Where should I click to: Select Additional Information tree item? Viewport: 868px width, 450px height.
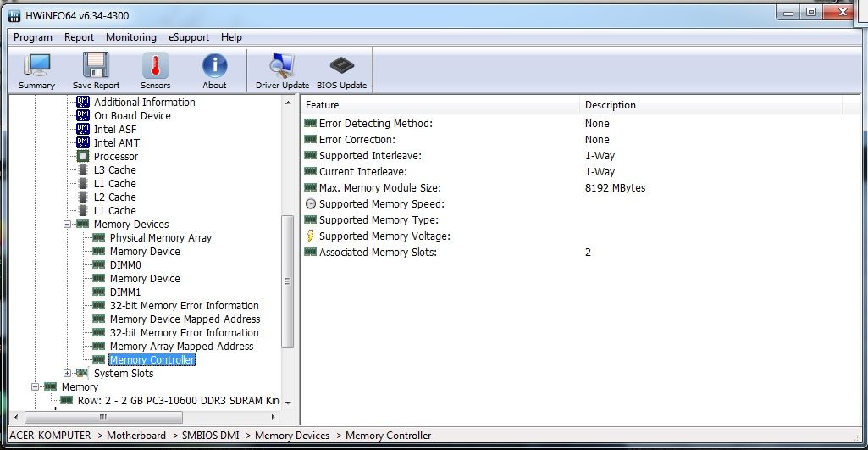(x=145, y=102)
